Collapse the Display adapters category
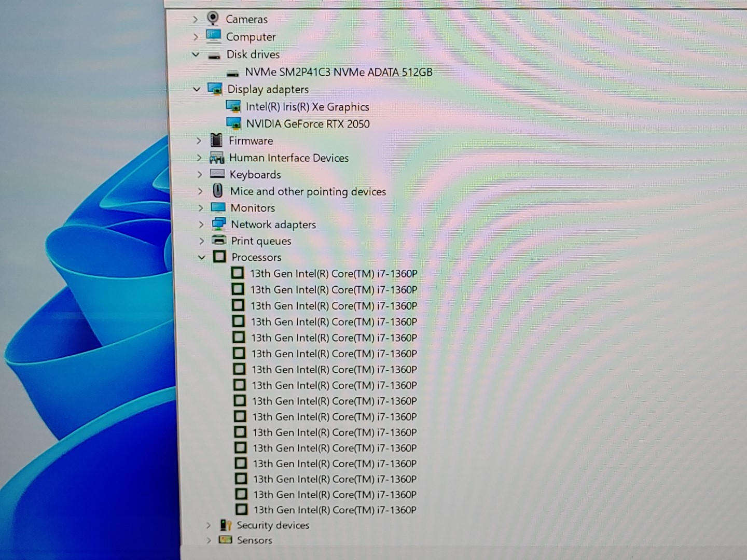This screenshot has width=747, height=560. click(197, 89)
